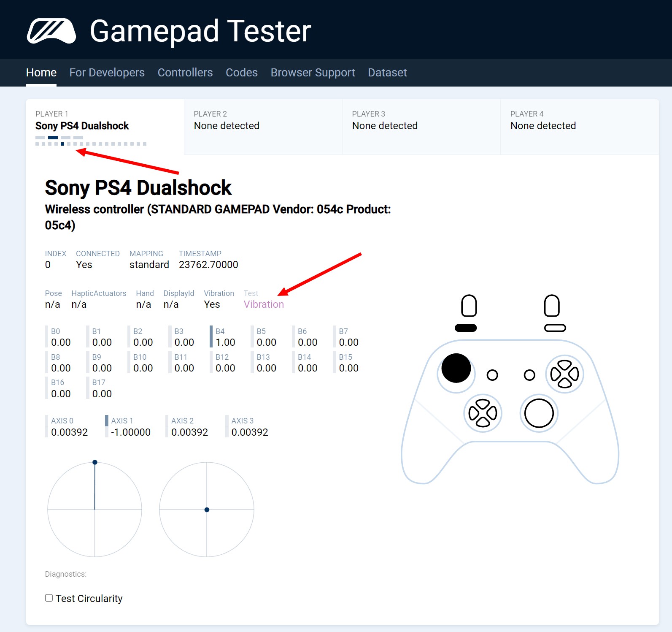Select the Player 4 tab
The width and height of the screenshot is (672, 632).
(580, 127)
